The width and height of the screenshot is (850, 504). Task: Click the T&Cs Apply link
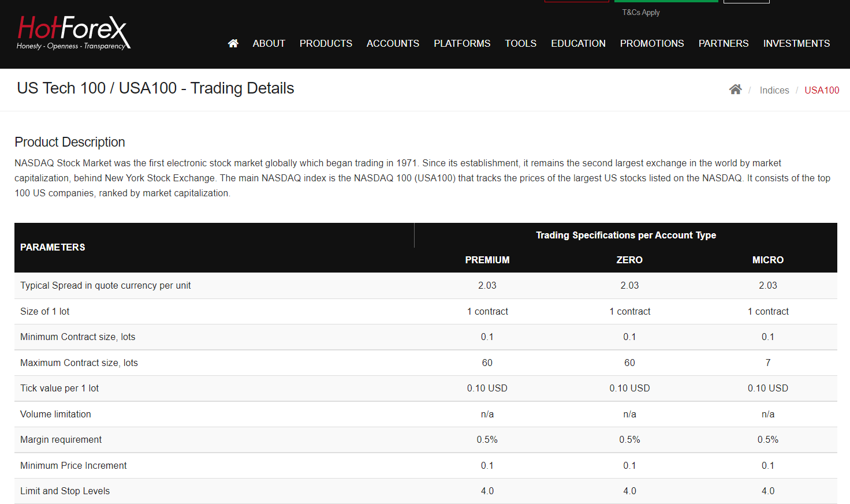coord(641,12)
